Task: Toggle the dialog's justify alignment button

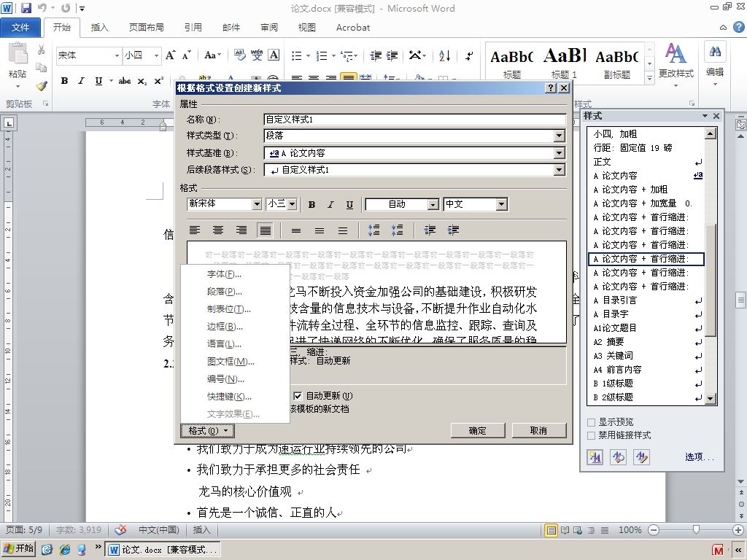Action: [265, 230]
